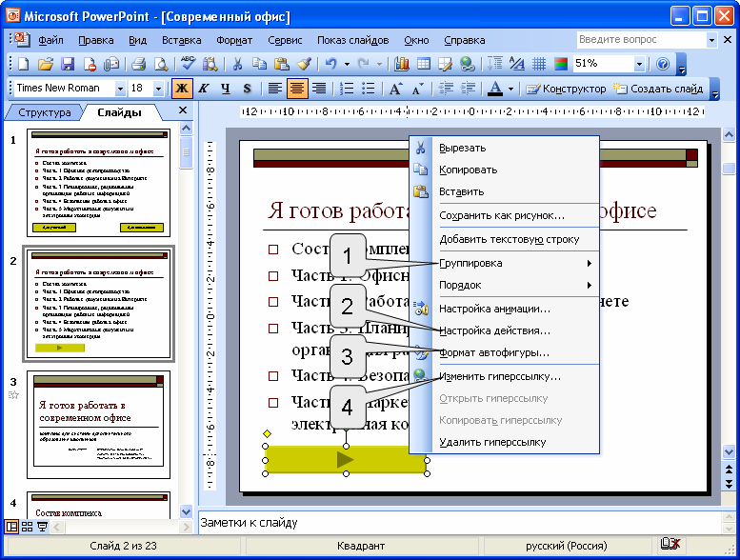Go to next slide double-arrow button
740x560 pixels.
(x=729, y=485)
